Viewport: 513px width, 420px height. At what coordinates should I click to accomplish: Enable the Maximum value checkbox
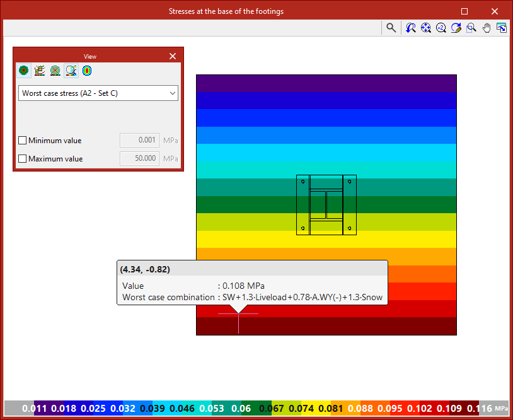click(22, 159)
